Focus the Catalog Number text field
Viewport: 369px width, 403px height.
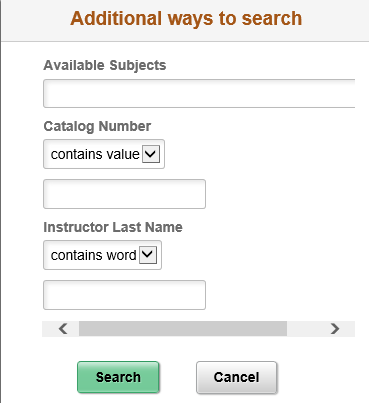pyautogui.click(x=124, y=194)
